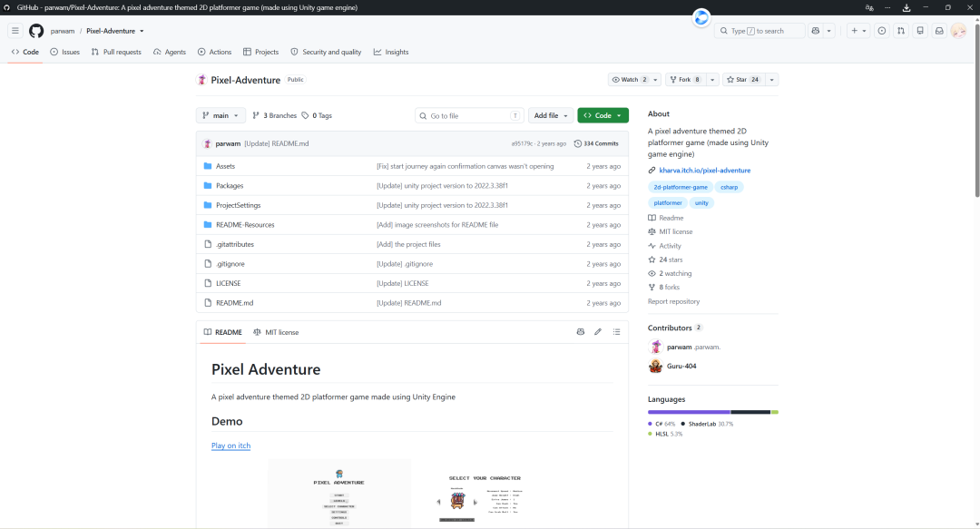Select the MIT license tab

(276, 332)
